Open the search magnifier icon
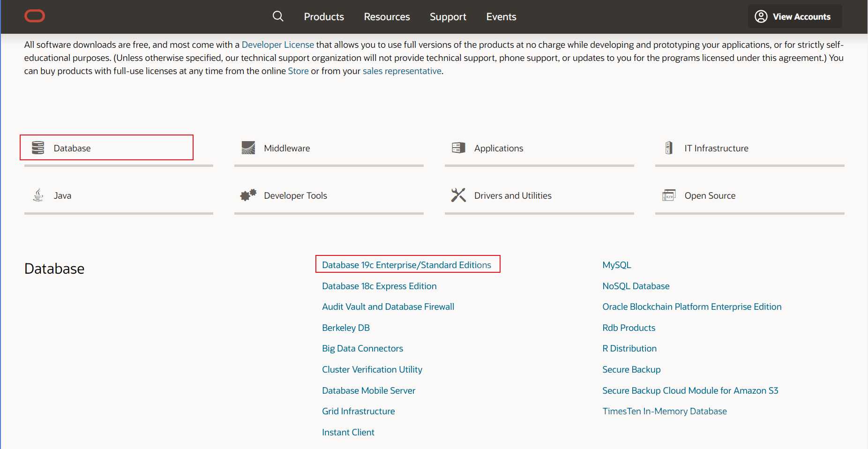Screen dimensions: 868x449 tap(278, 16)
